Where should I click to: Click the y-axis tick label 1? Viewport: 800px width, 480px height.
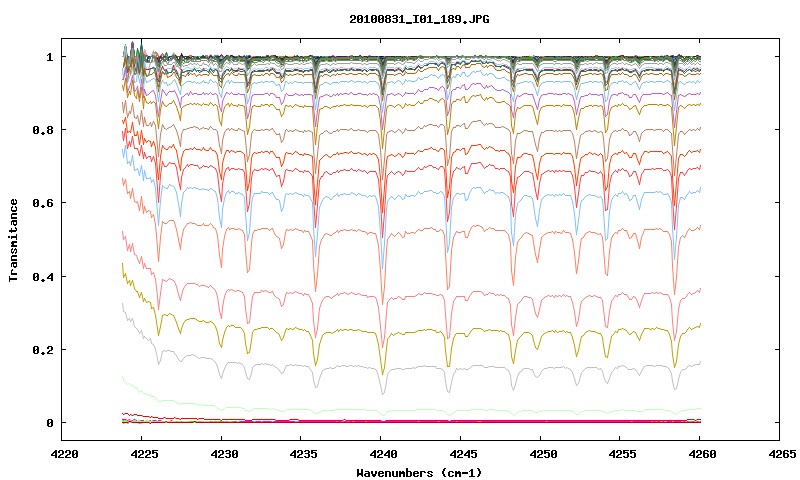tap(49, 57)
